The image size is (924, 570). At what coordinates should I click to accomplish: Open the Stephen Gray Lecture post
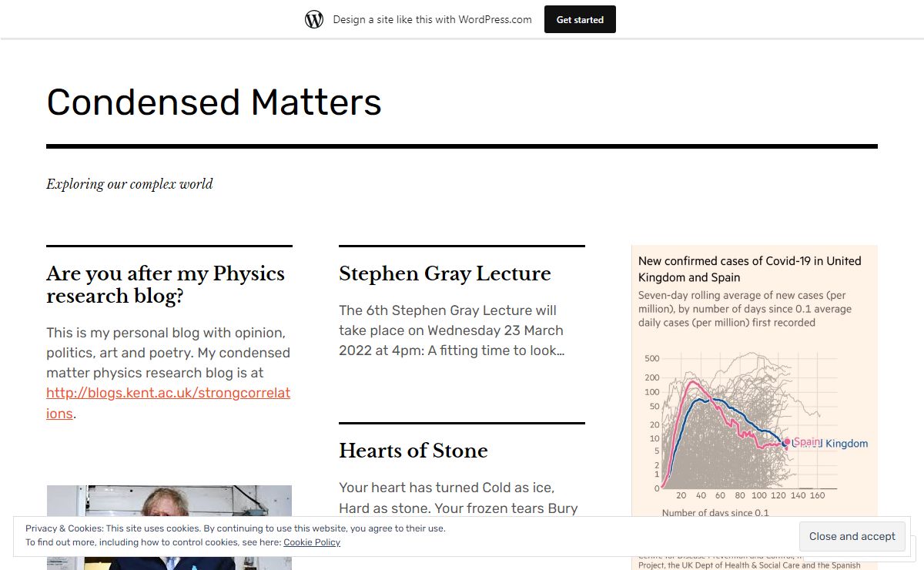click(444, 273)
